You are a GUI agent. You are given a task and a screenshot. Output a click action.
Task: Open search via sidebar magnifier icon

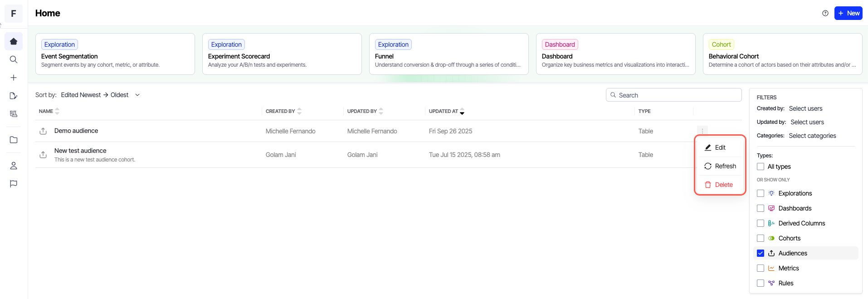pos(14,59)
